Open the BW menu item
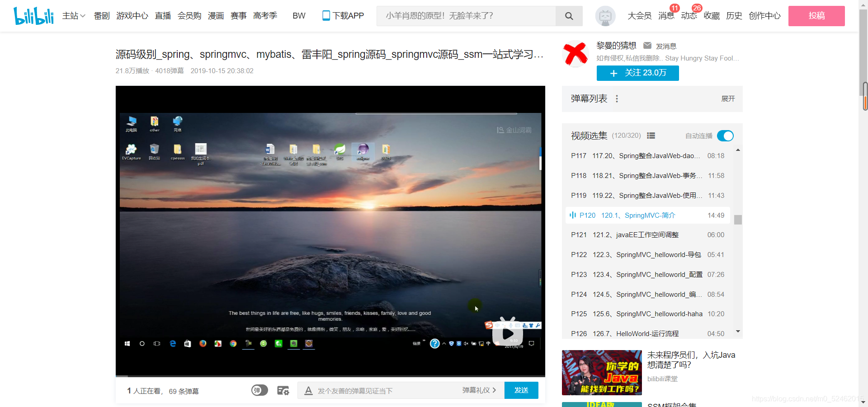 299,16
